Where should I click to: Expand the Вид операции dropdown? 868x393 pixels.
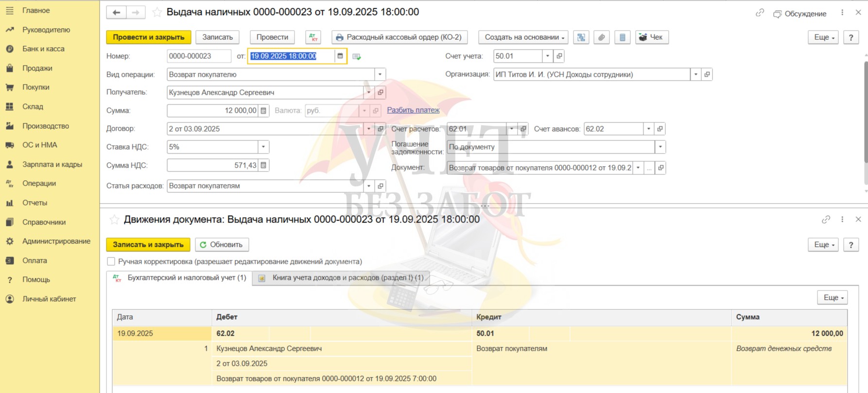(380, 74)
